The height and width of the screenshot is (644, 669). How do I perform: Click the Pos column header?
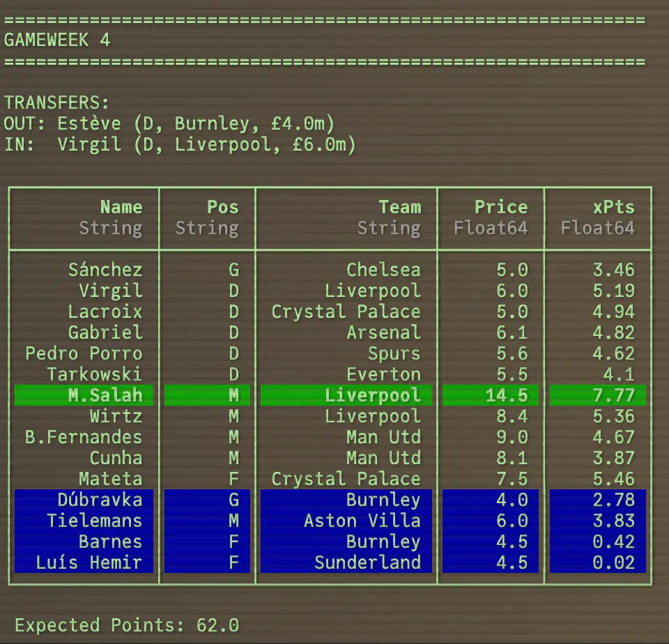[x=223, y=207]
